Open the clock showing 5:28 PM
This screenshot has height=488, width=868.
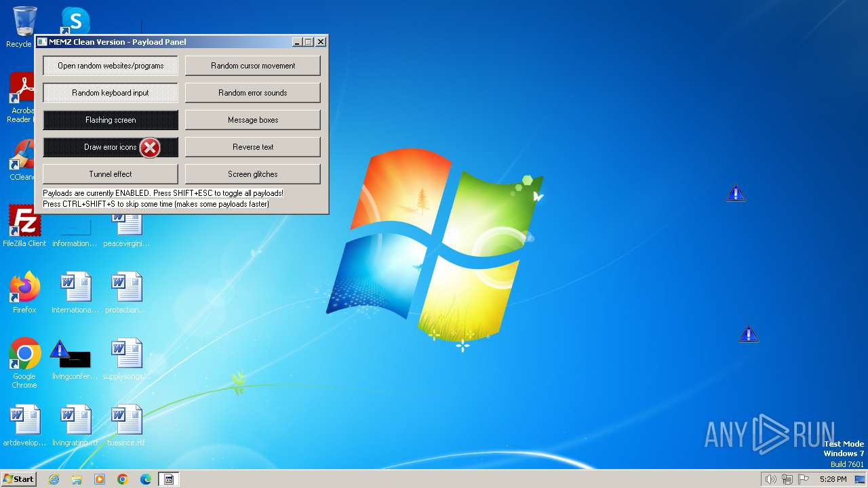(x=833, y=479)
